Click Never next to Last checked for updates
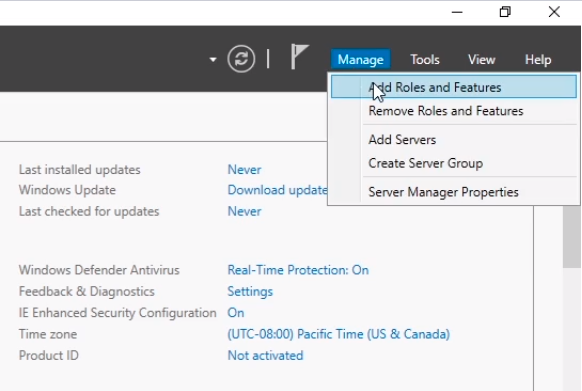 click(x=244, y=211)
